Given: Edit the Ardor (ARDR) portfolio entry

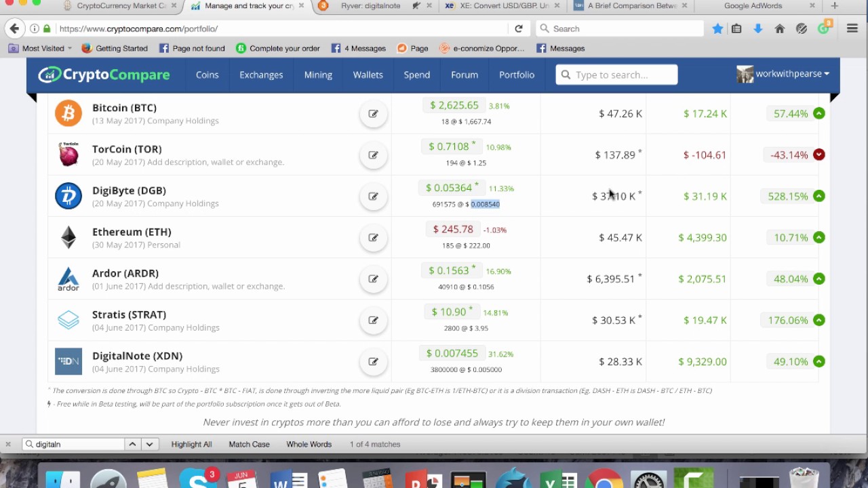Looking at the screenshot, I should click(x=373, y=279).
